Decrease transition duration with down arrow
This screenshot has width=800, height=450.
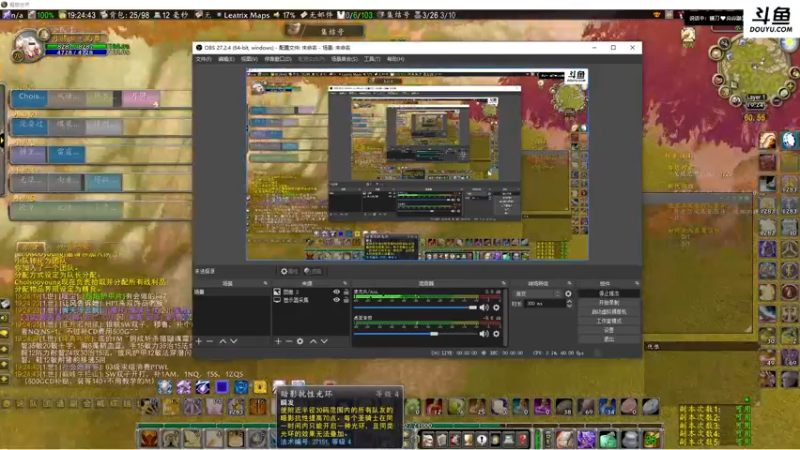tap(569, 306)
